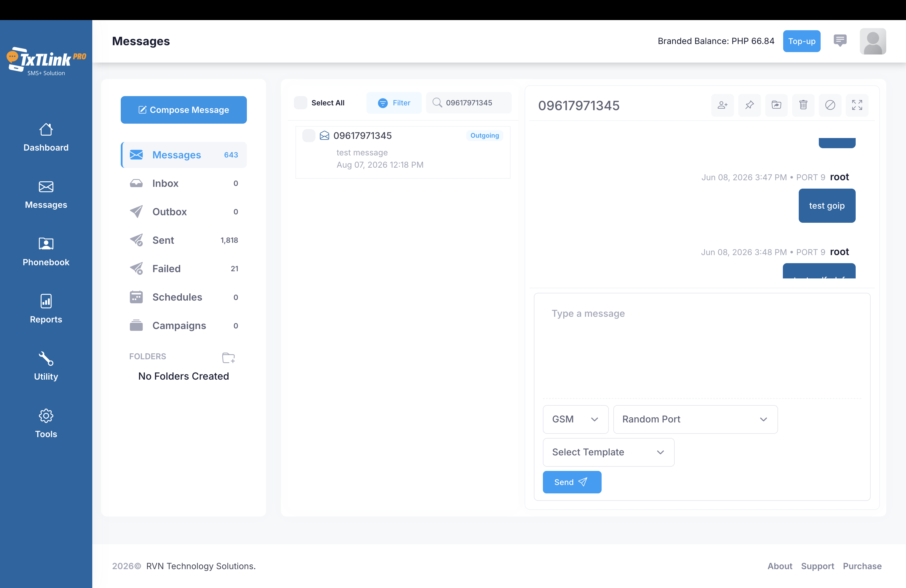Open the Select Template dropdown
The height and width of the screenshot is (588, 906).
pos(608,452)
